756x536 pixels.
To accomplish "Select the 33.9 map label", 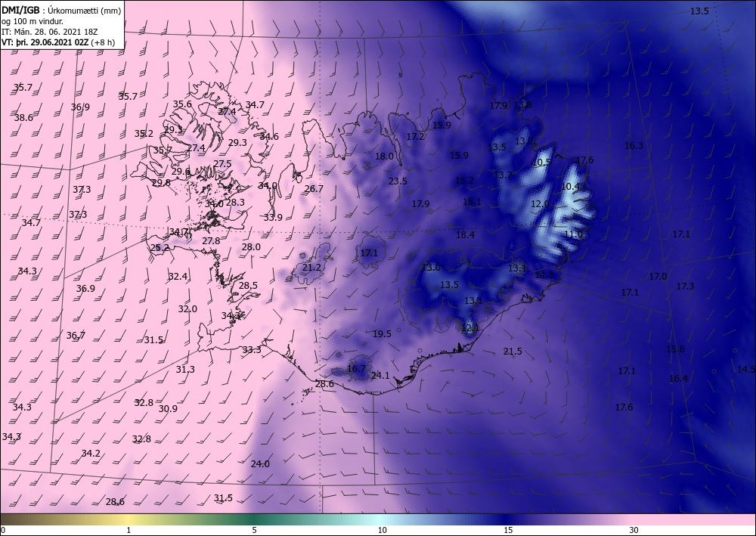I will click(273, 218).
